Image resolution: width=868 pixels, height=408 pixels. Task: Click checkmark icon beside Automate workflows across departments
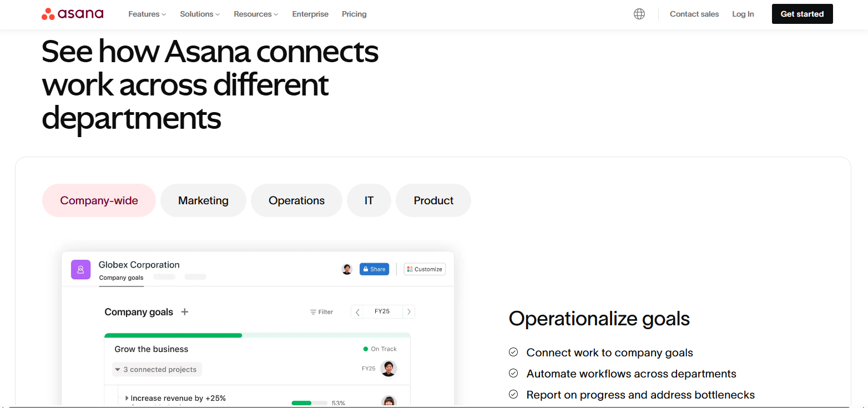pos(513,373)
